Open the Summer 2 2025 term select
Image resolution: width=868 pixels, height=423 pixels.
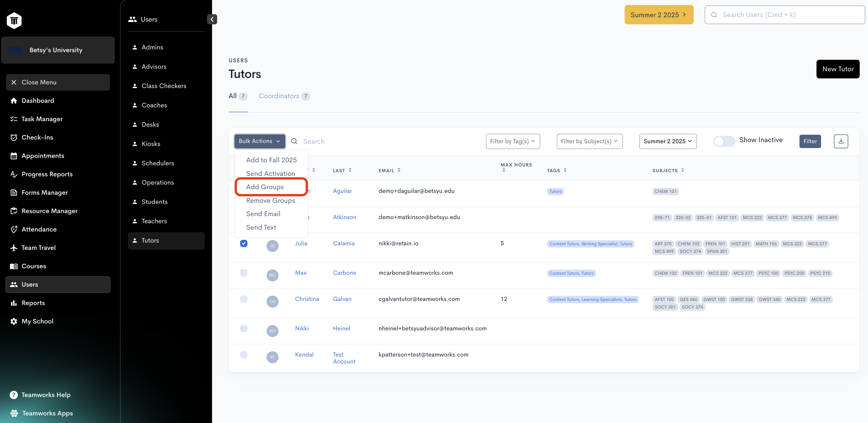point(667,141)
